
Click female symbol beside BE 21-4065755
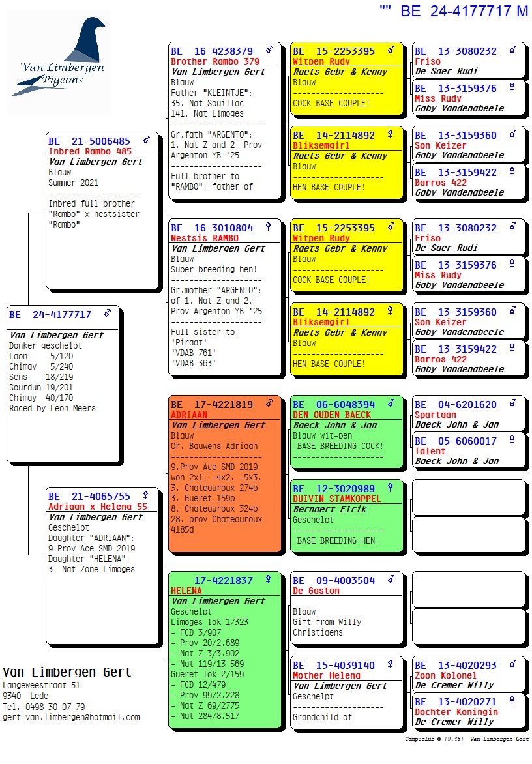coord(146,495)
